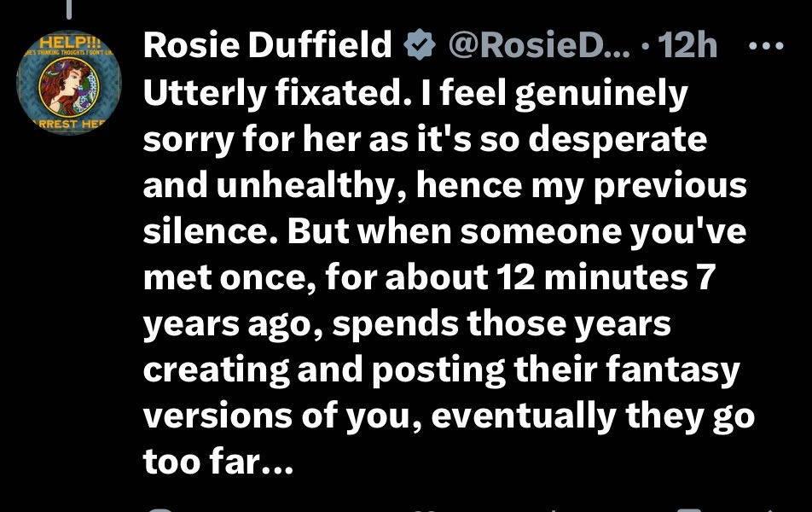Click the red-haired woman illustration in avatar
This screenshot has height=512, width=812.
point(71,87)
